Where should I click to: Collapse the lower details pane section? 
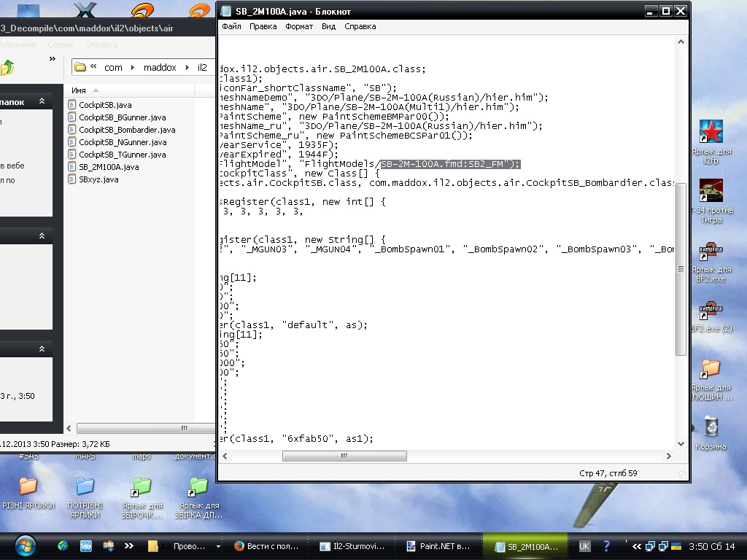click(42, 349)
